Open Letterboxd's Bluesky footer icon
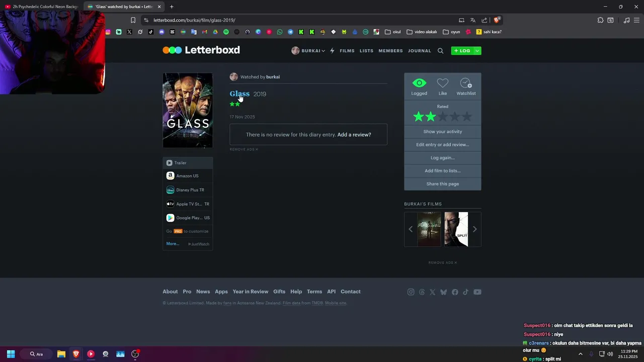Viewport: 644px width, 362px height. coord(443,292)
